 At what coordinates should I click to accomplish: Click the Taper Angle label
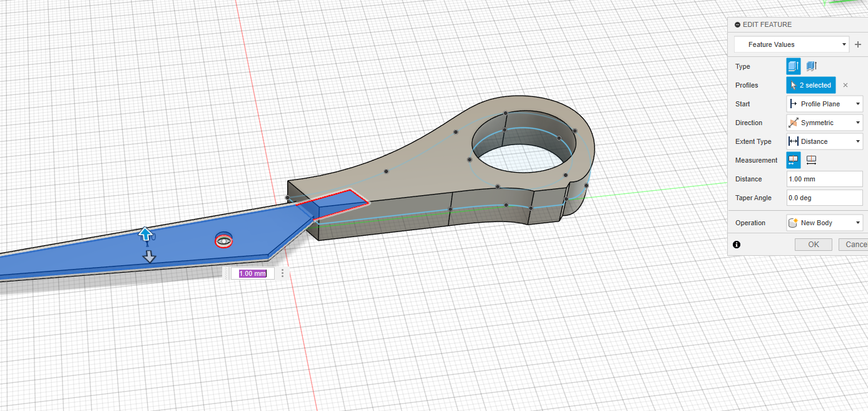click(x=753, y=198)
